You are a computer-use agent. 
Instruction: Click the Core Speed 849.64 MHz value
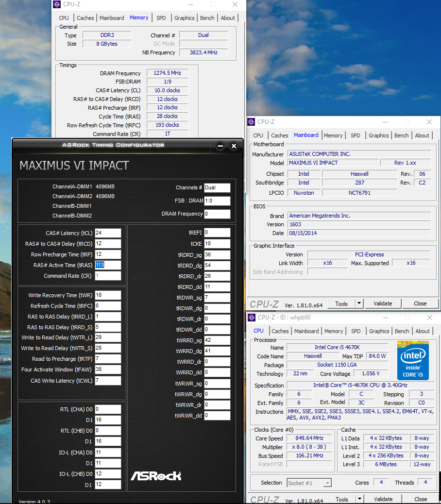[309, 438]
